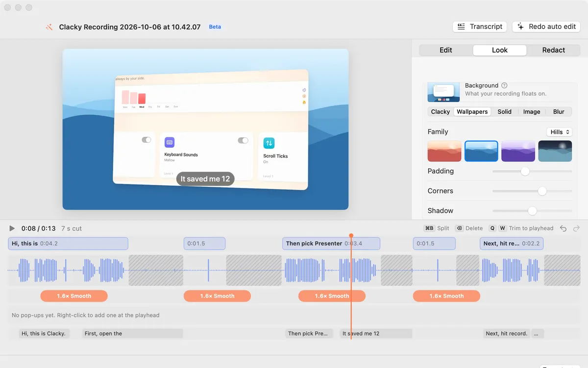Select the Blur background option
Screen dimensions: 588x368
click(x=559, y=111)
